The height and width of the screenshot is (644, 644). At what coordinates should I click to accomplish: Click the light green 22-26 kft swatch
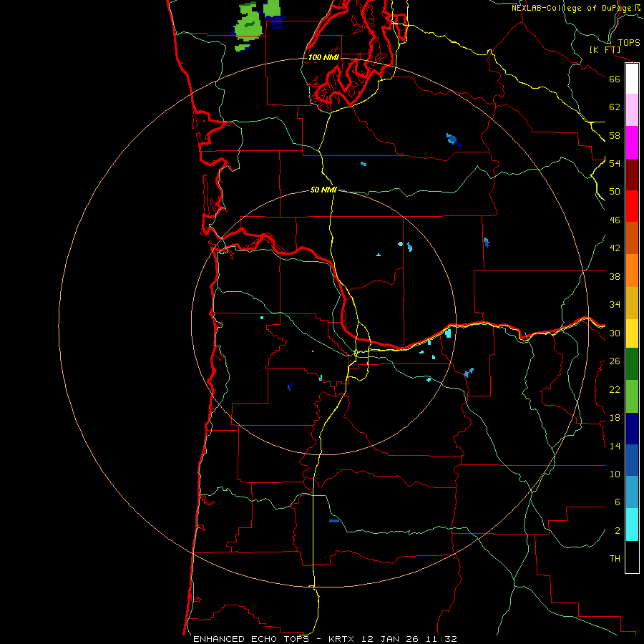pos(632,396)
